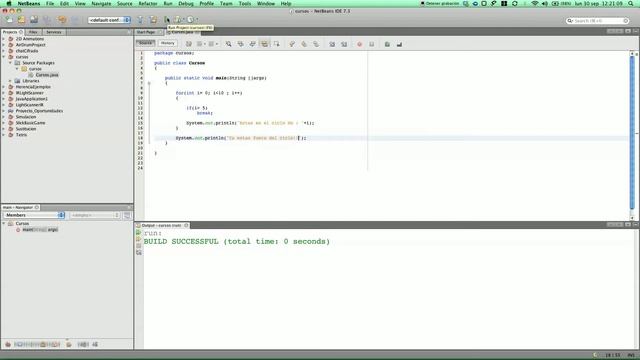Expand the 2D Animations project node
The height and width of the screenshot is (360, 640).
click(x=4, y=39)
